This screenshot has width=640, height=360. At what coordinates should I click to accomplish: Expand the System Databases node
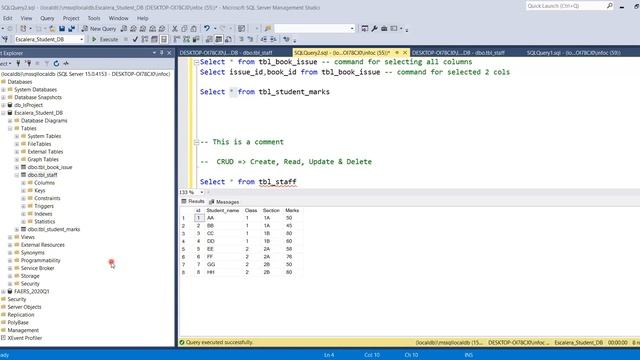(3, 90)
